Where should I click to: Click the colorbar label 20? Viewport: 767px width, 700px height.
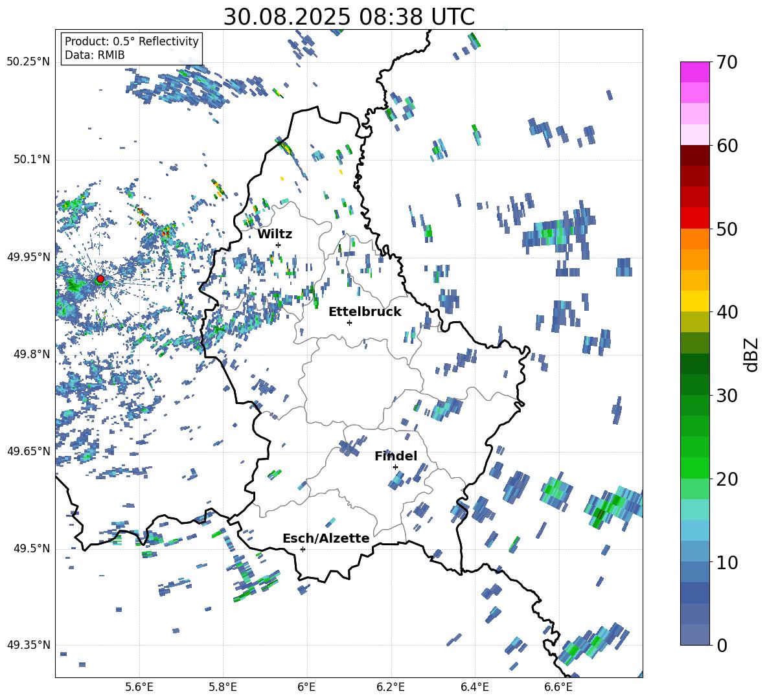tap(727, 479)
